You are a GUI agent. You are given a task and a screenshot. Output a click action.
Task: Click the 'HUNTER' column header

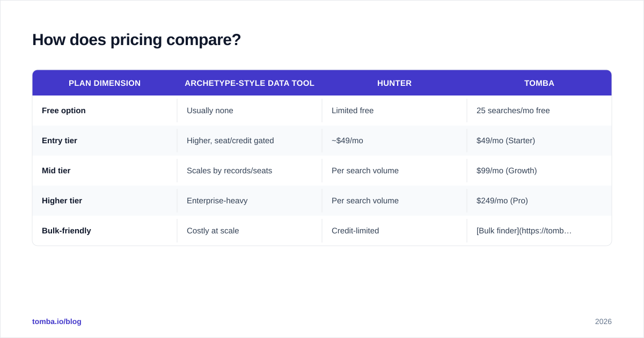394,83
